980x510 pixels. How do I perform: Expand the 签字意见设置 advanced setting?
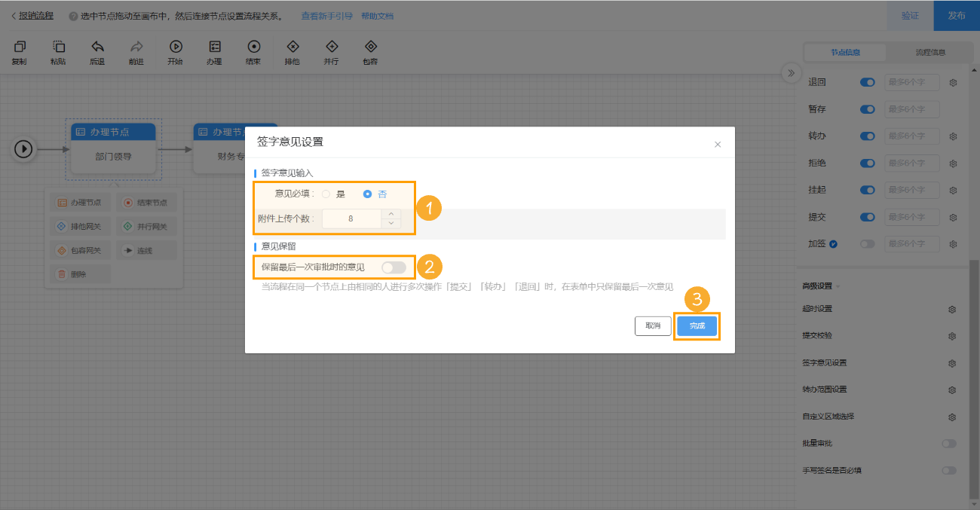pyautogui.click(x=952, y=362)
